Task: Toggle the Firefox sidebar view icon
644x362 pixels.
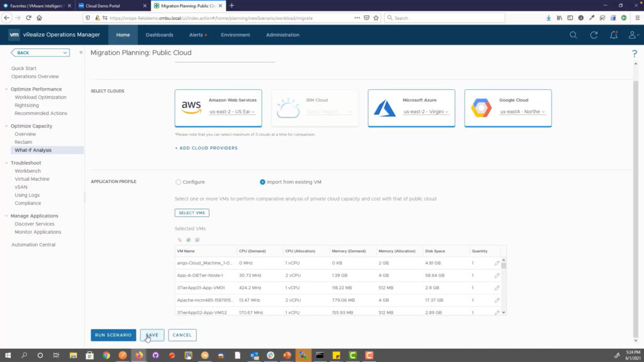Action: coord(570,18)
